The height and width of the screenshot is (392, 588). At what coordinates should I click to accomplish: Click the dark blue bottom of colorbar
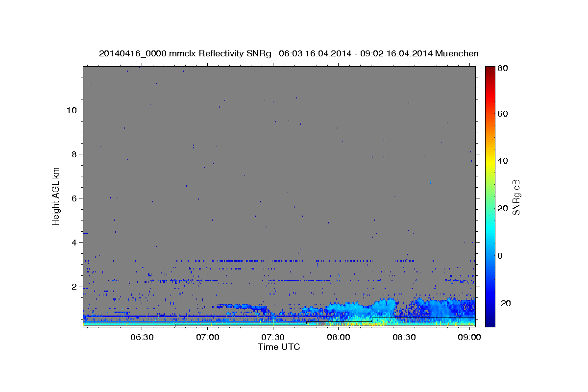click(490, 321)
